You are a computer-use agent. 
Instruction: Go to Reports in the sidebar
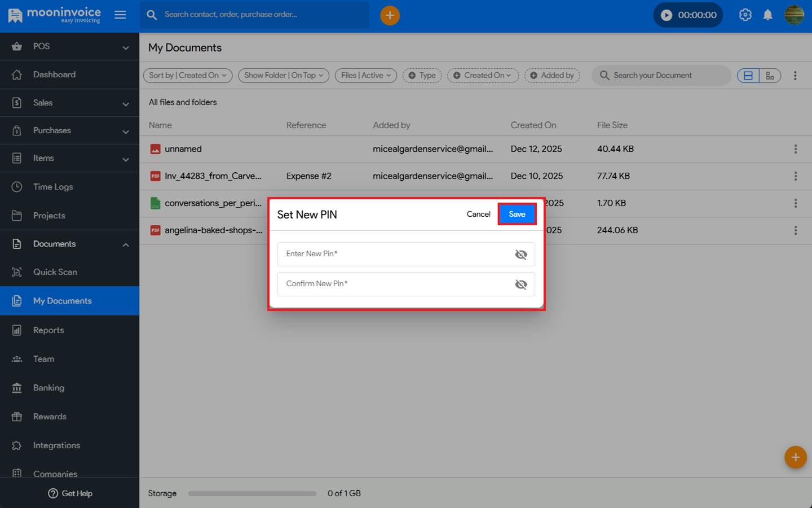point(48,330)
